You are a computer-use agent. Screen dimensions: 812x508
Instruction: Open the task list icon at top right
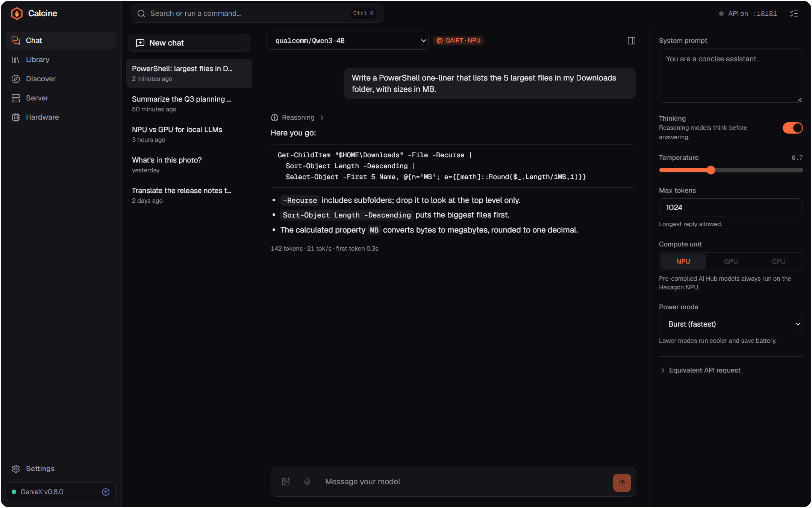pyautogui.click(x=794, y=14)
